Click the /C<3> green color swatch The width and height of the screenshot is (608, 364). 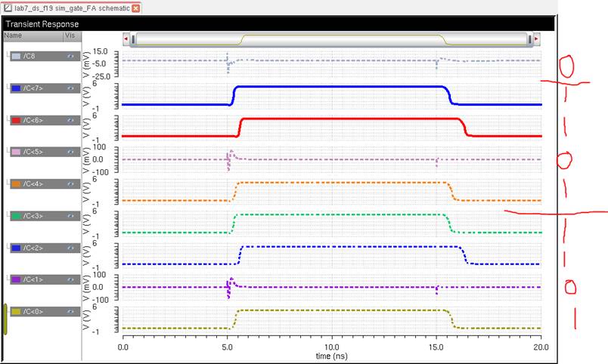[x=17, y=216]
